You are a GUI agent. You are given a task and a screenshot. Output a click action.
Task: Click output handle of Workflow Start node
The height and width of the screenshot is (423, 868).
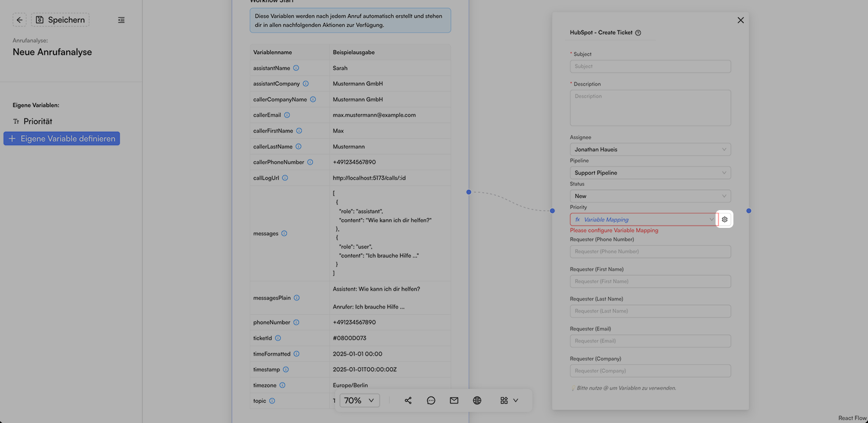[x=469, y=192]
